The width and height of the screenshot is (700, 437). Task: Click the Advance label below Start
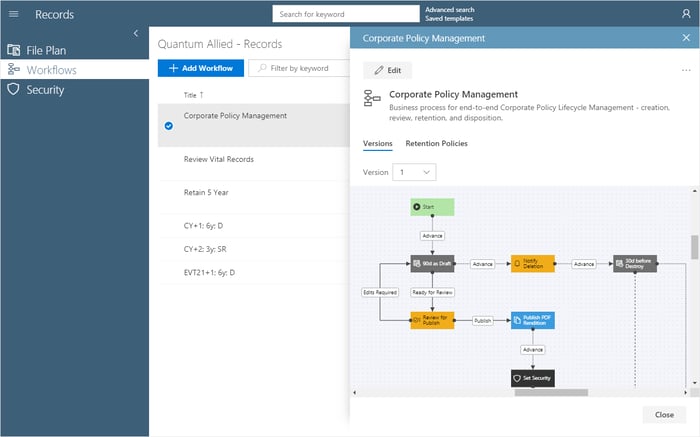coord(432,236)
